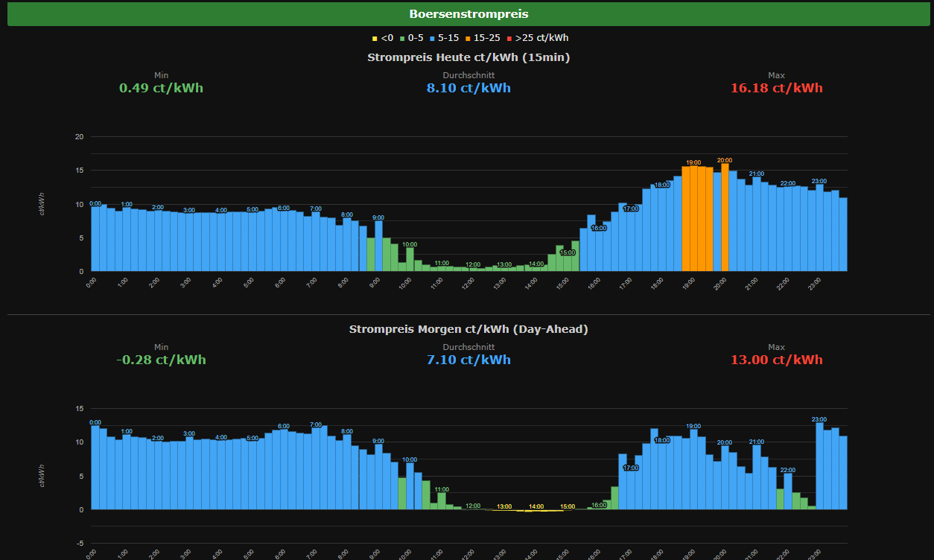Click the 12:00 bar label in today's chart
This screenshot has width=934, height=560.
(473, 264)
